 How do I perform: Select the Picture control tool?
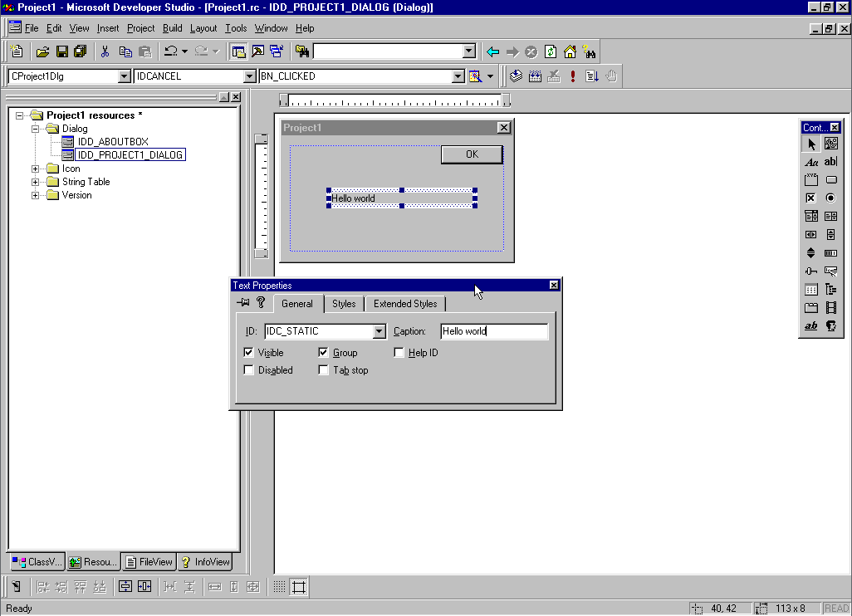(x=830, y=144)
